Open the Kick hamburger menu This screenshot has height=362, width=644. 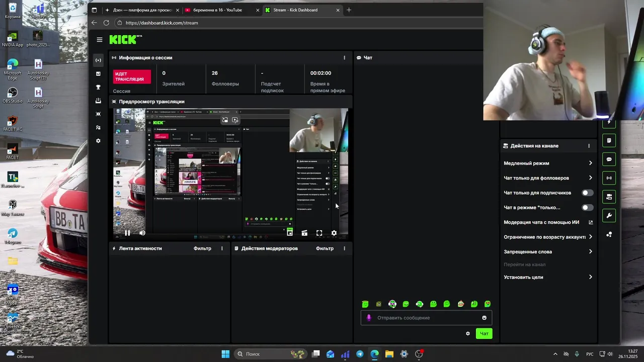(100, 40)
